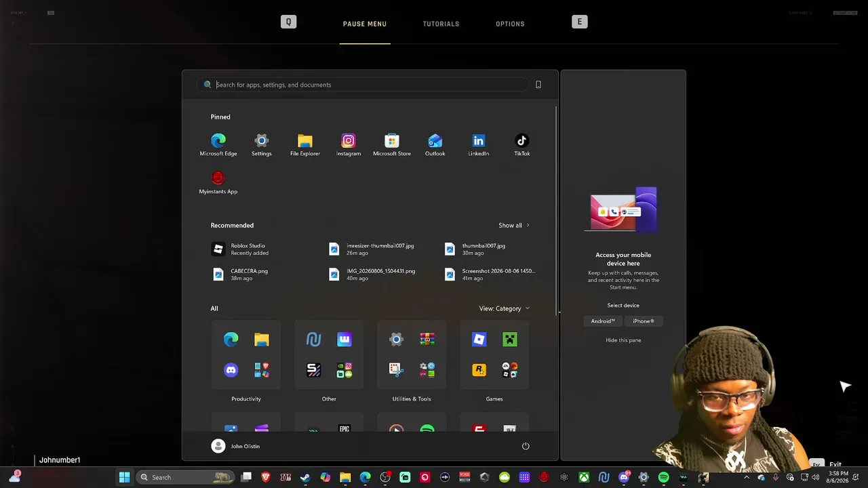The image size is (868, 488).
Task: Launch Roblox icon in Games group
Action: [x=479, y=339]
